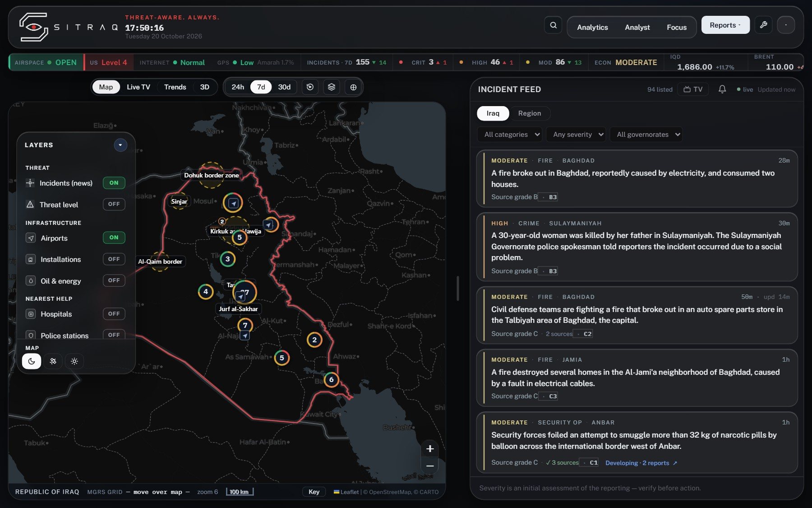The width and height of the screenshot is (812, 508).
Task: Zoom out with the minus map button
Action: point(430,466)
